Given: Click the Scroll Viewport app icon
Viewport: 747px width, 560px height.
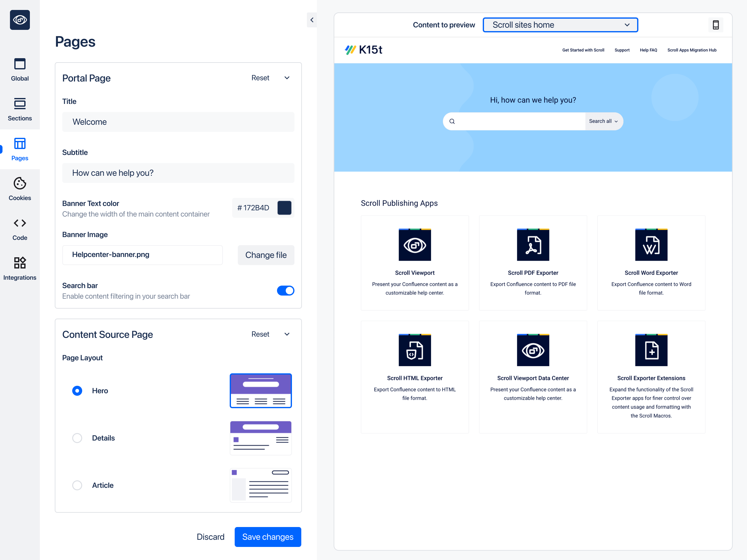Looking at the screenshot, I should coord(415,245).
